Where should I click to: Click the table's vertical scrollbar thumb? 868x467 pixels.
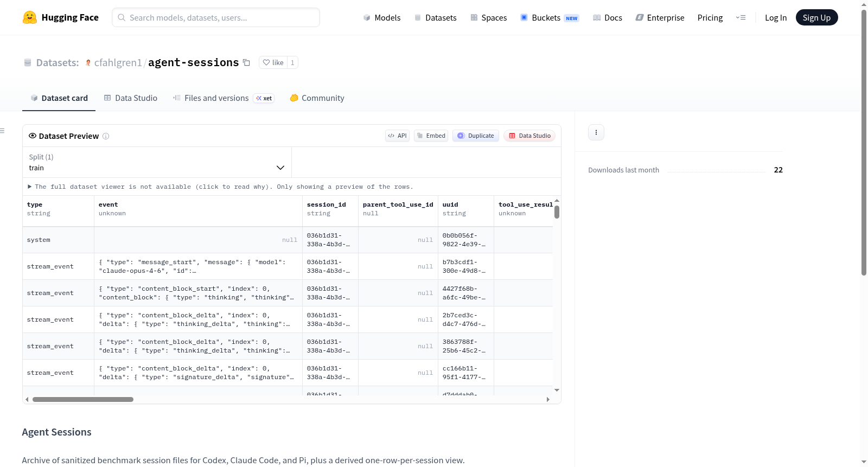557,212
